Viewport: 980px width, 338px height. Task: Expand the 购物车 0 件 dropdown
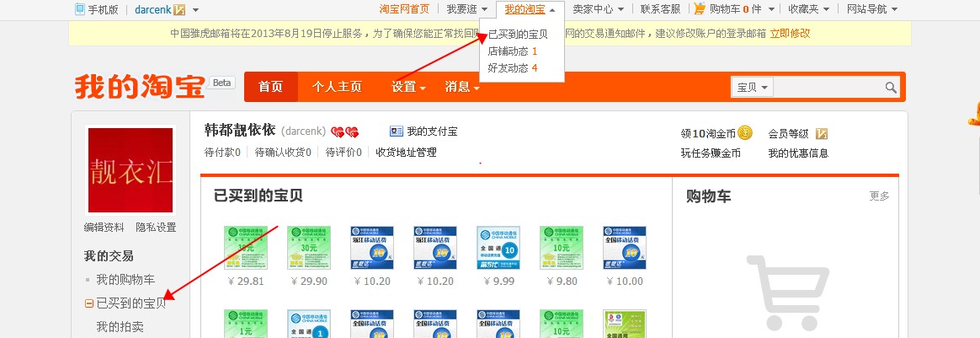tap(743, 9)
